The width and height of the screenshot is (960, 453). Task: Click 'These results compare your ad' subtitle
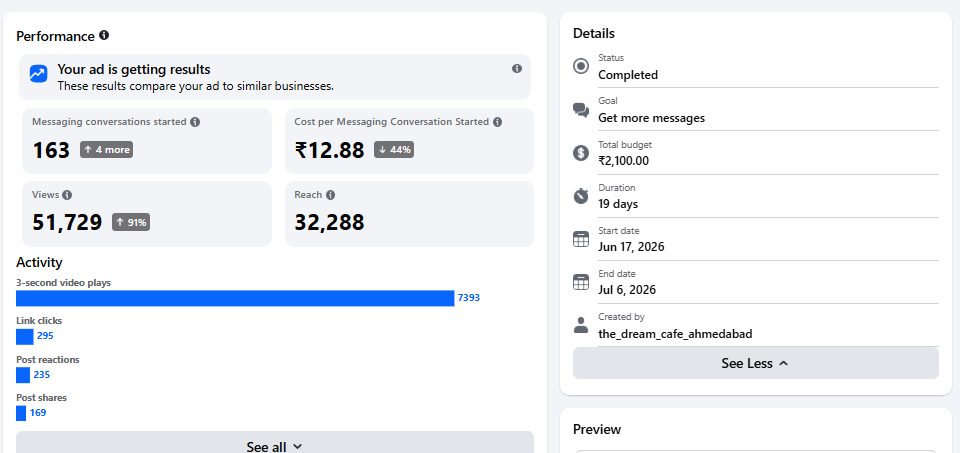196,86
